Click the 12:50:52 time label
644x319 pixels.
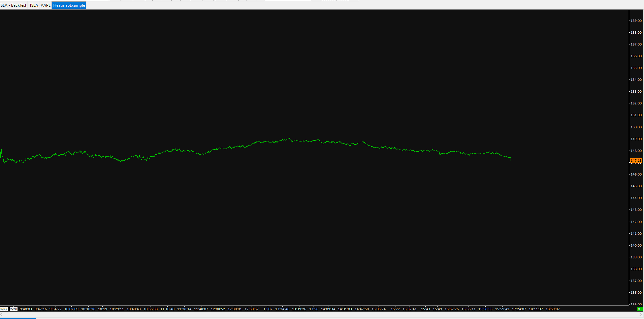252,309
